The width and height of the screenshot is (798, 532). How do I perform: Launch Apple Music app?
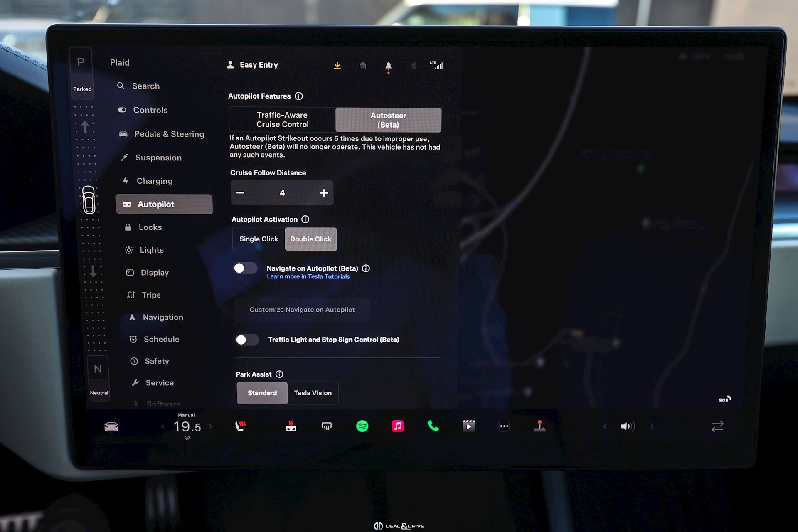click(x=398, y=426)
